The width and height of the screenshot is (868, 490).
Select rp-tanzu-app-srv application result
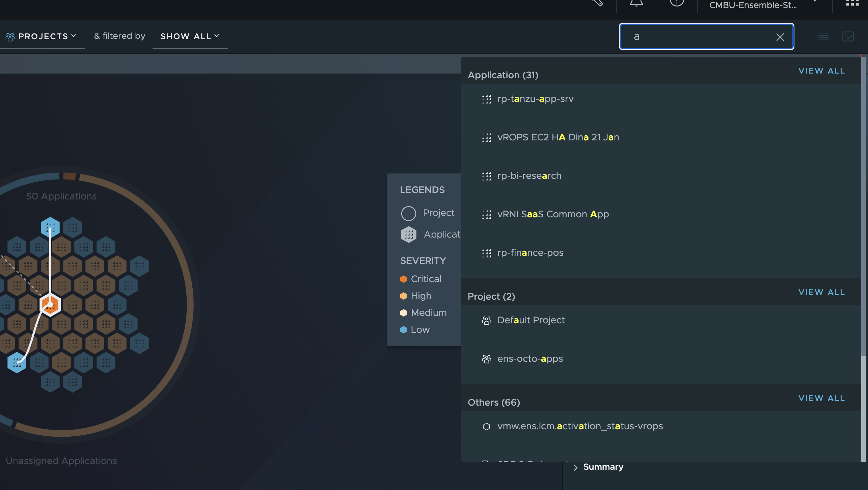(535, 98)
